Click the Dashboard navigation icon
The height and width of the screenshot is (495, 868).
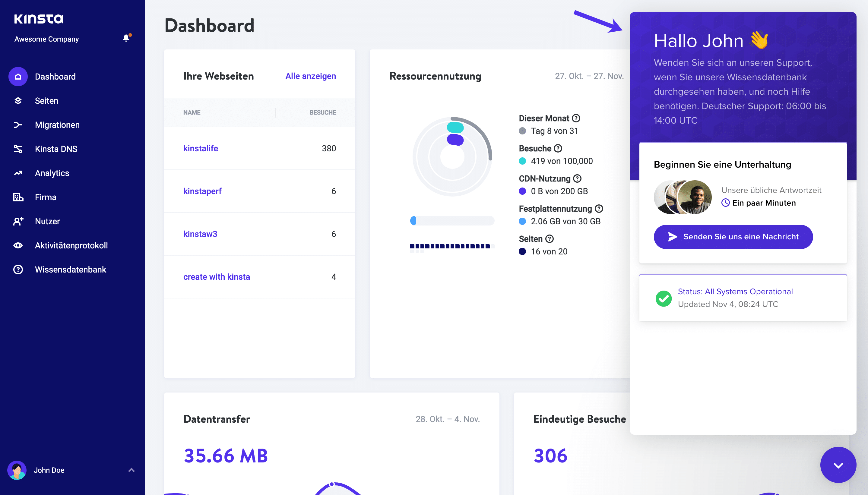click(18, 76)
